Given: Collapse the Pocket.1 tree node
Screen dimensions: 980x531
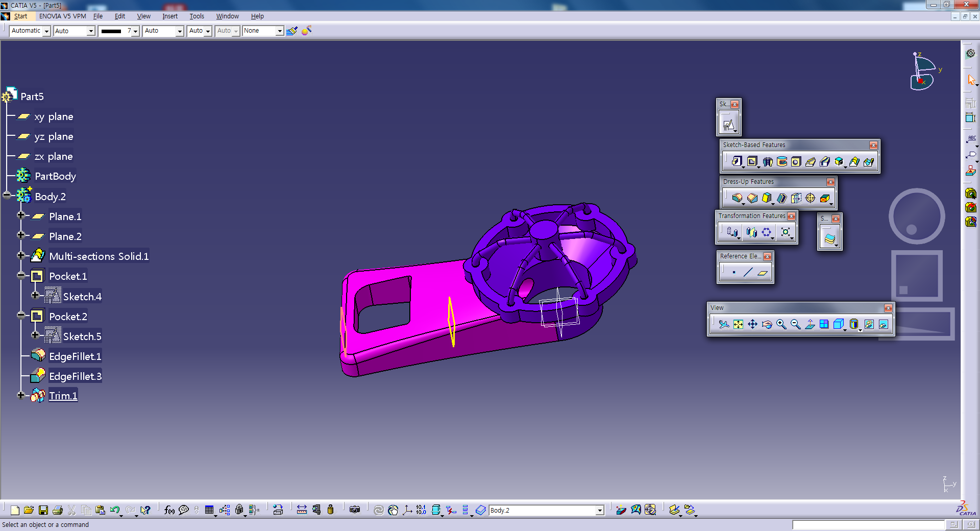Looking at the screenshot, I should pyautogui.click(x=21, y=275).
